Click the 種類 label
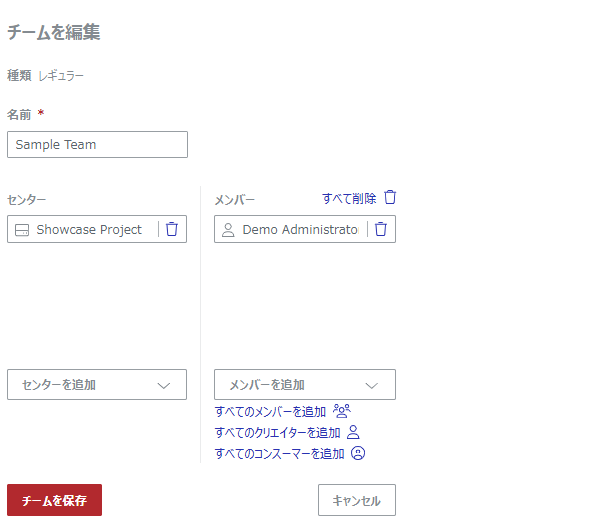590x517 pixels. pyautogui.click(x=19, y=76)
